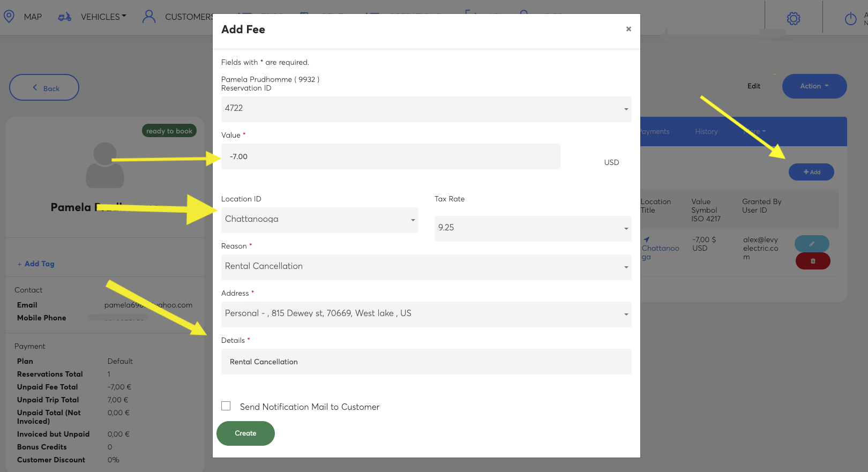Open settings via the gear icon
Viewport: 868px width, 472px height.
[x=794, y=19]
